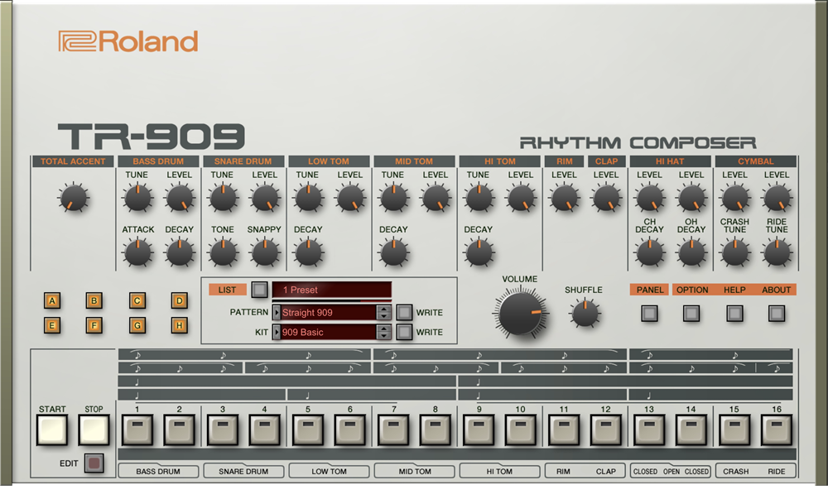Click the Snare Drum LEVEL knob
The height and width of the screenshot is (504, 828).
click(x=265, y=199)
